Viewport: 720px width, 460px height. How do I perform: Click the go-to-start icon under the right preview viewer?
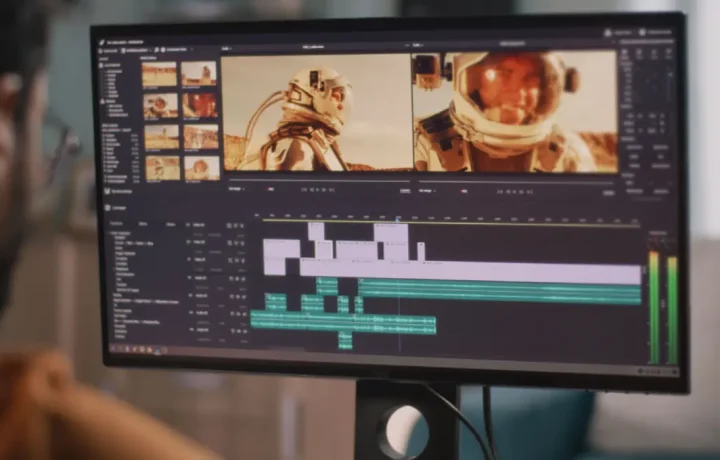click(500, 191)
